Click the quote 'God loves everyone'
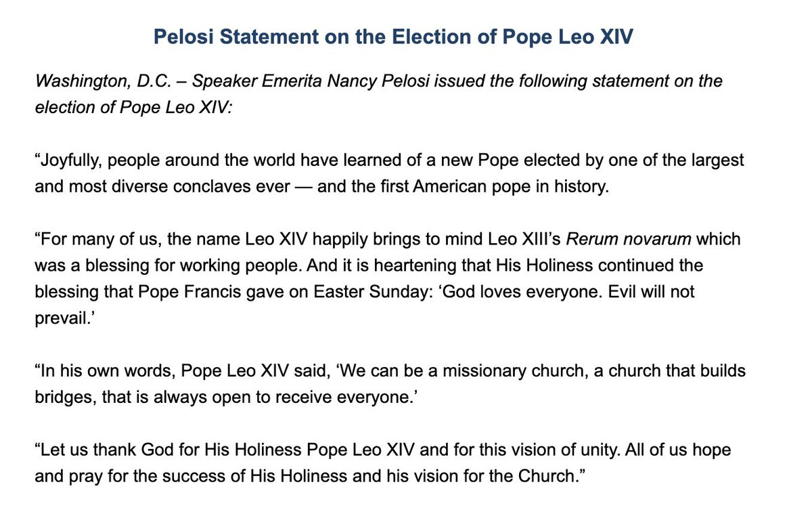 click(507, 292)
